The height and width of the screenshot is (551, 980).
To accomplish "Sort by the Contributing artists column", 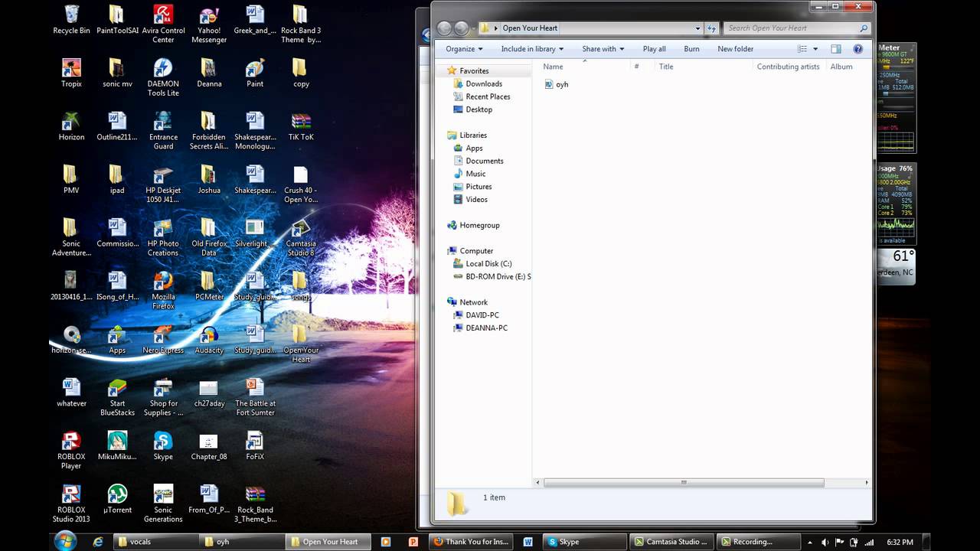I will (x=788, y=67).
